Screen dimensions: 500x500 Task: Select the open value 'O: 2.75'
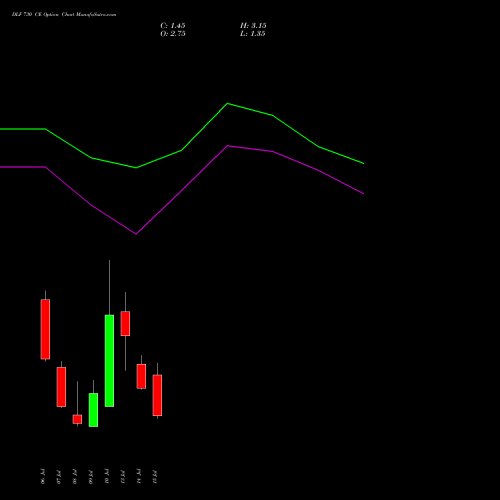173,34
